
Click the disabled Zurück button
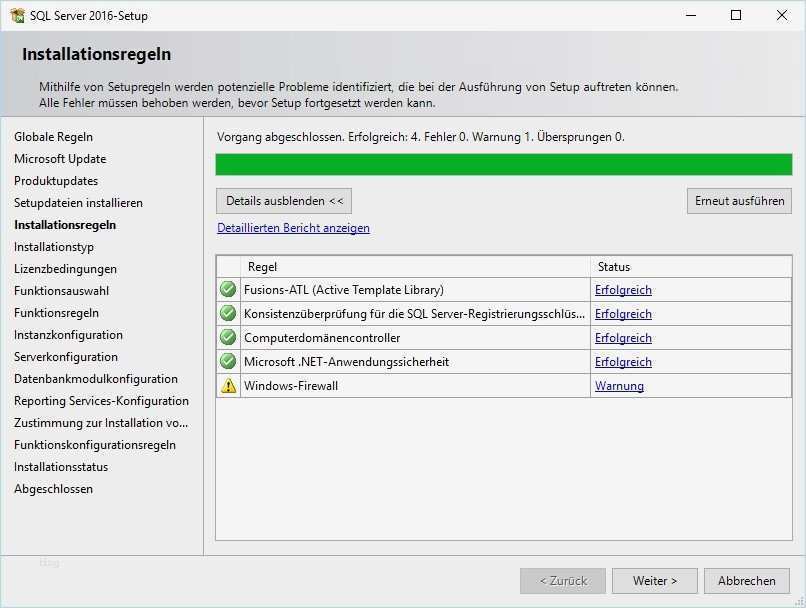(563, 581)
